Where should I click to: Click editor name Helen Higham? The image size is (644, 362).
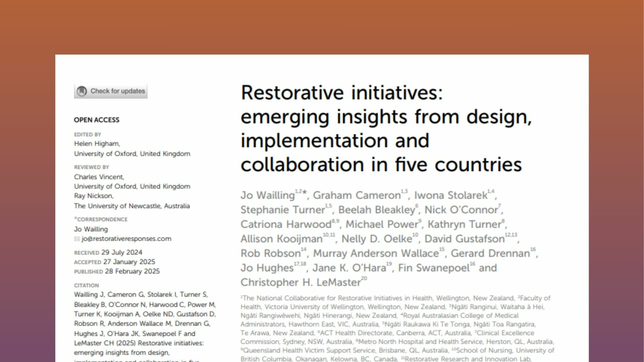point(97,144)
